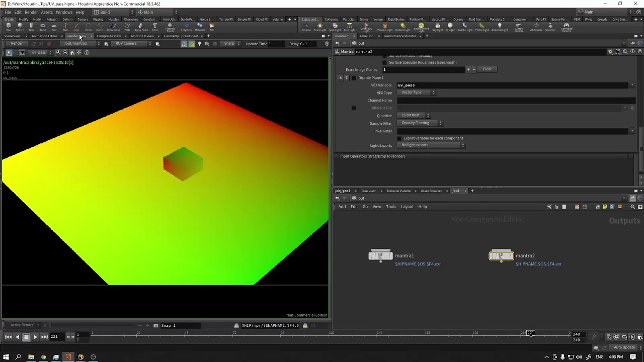Select the Draw Curve shelf tool
The image size is (644, 362).
coord(114,27)
